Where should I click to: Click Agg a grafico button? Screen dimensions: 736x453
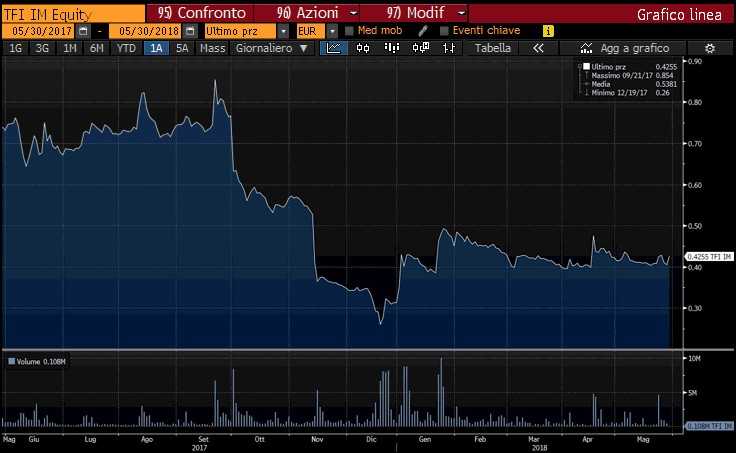point(624,48)
